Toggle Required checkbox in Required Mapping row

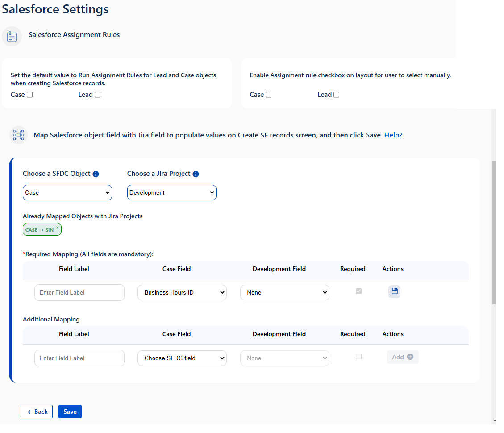pos(359,291)
